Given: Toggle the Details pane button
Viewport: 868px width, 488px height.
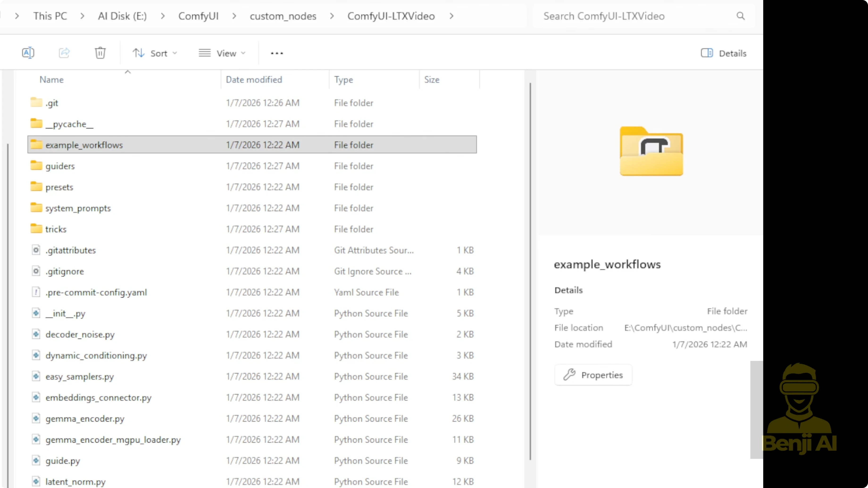Looking at the screenshot, I should pos(723,53).
